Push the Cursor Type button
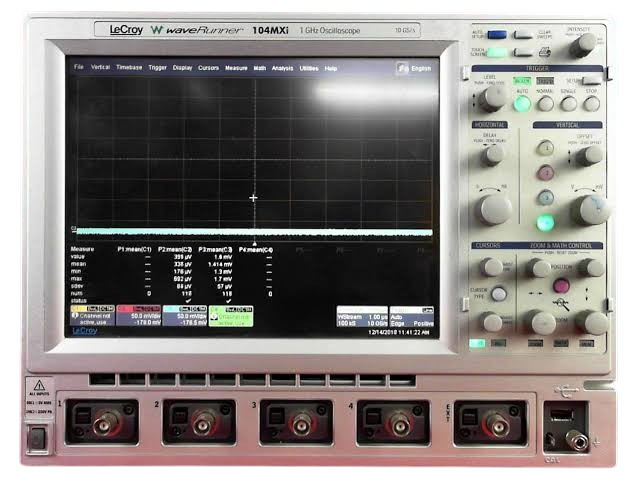638x480 pixels. coord(499,294)
